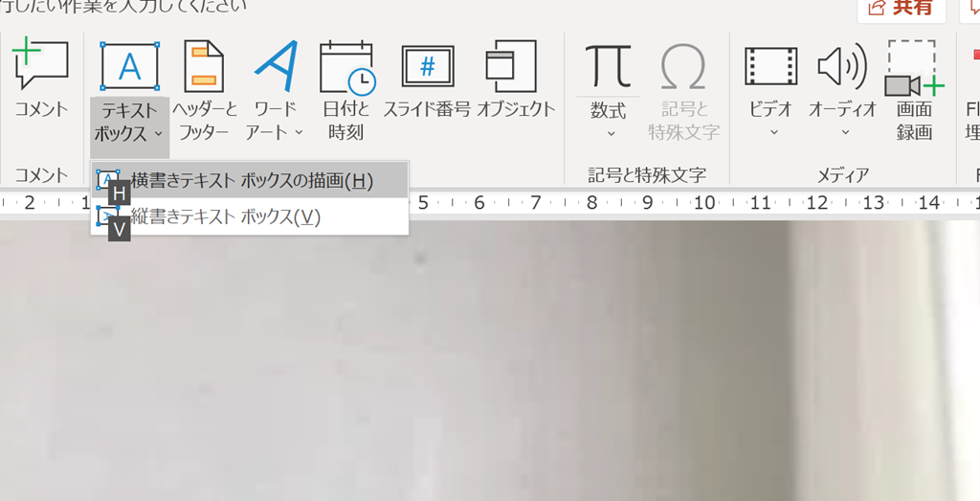Click the ビデオ film strip icon
This screenshot has width=980, height=501.
pyautogui.click(x=770, y=65)
